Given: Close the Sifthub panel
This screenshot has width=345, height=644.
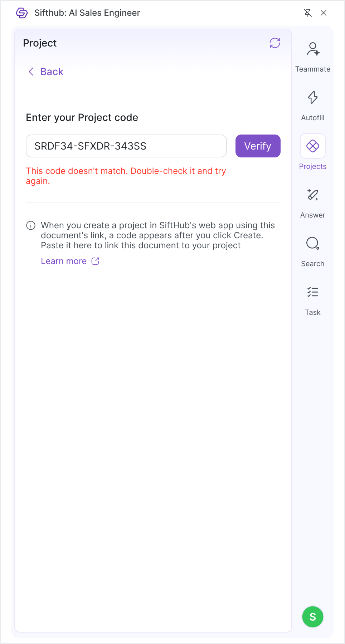Looking at the screenshot, I should 324,13.
